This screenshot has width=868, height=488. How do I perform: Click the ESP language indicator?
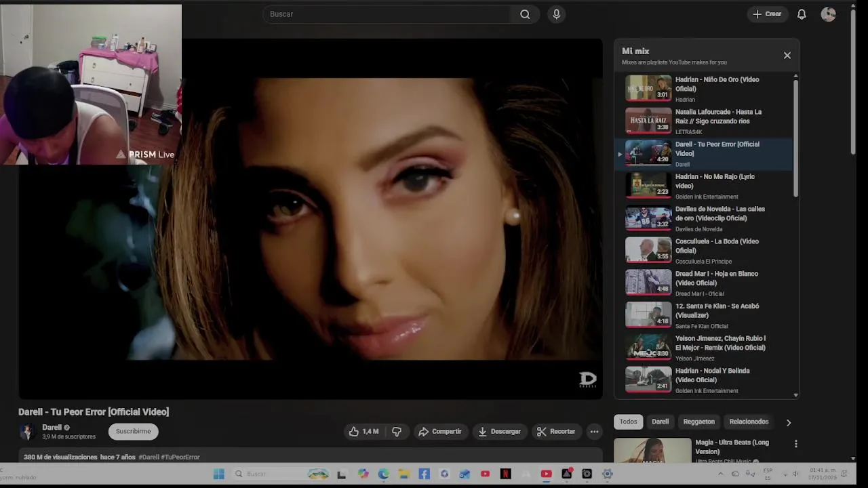click(x=768, y=473)
